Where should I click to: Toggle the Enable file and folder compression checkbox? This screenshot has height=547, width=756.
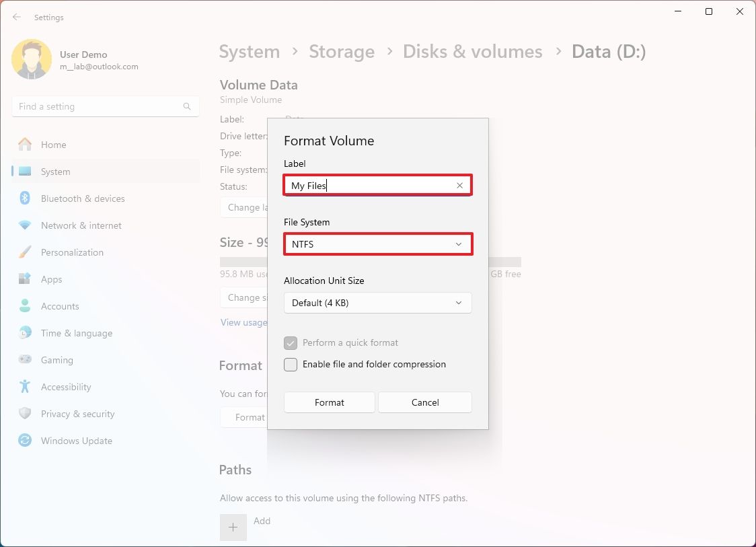point(291,364)
